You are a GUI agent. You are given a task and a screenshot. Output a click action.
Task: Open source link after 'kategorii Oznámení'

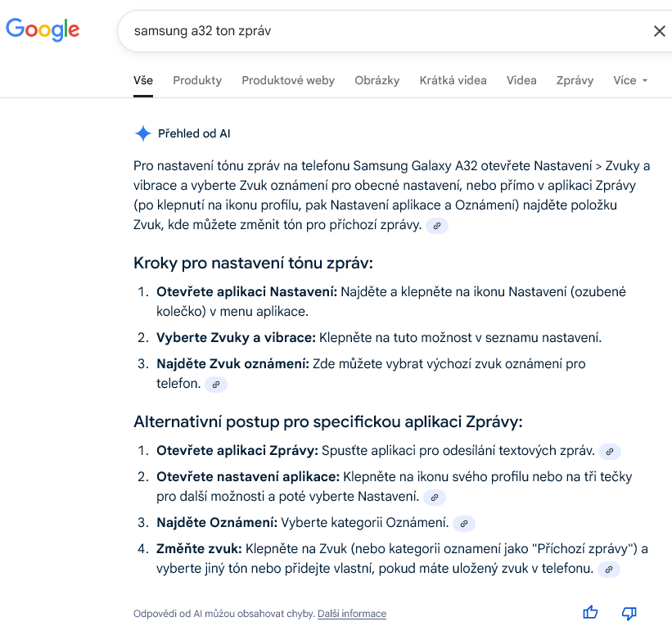pyautogui.click(x=464, y=523)
